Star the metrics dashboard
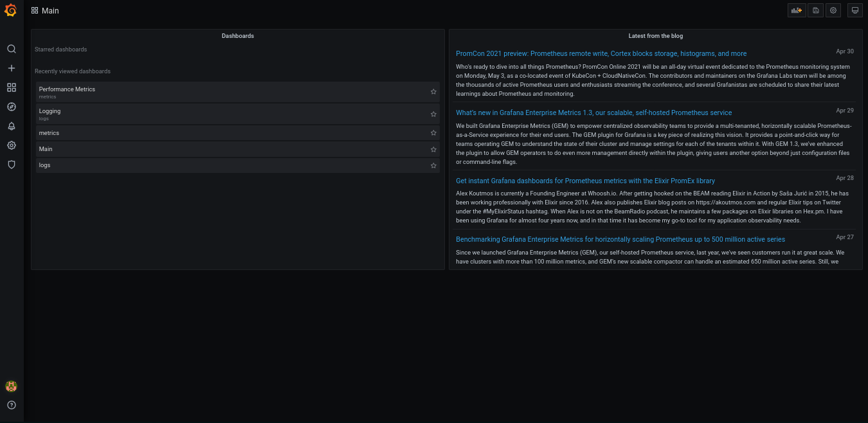 click(433, 133)
